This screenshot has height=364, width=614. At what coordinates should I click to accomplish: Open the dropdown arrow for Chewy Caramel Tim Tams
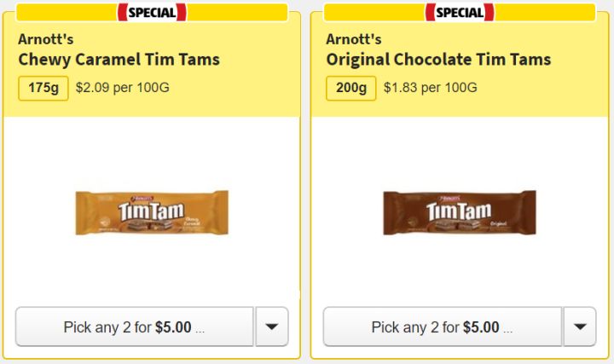point(272,327)
